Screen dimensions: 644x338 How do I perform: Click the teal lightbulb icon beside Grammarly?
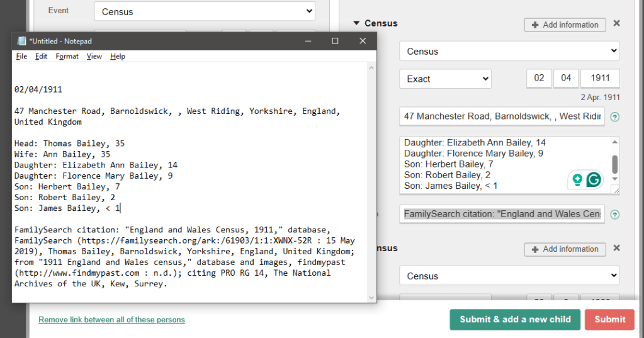(577, 180)
